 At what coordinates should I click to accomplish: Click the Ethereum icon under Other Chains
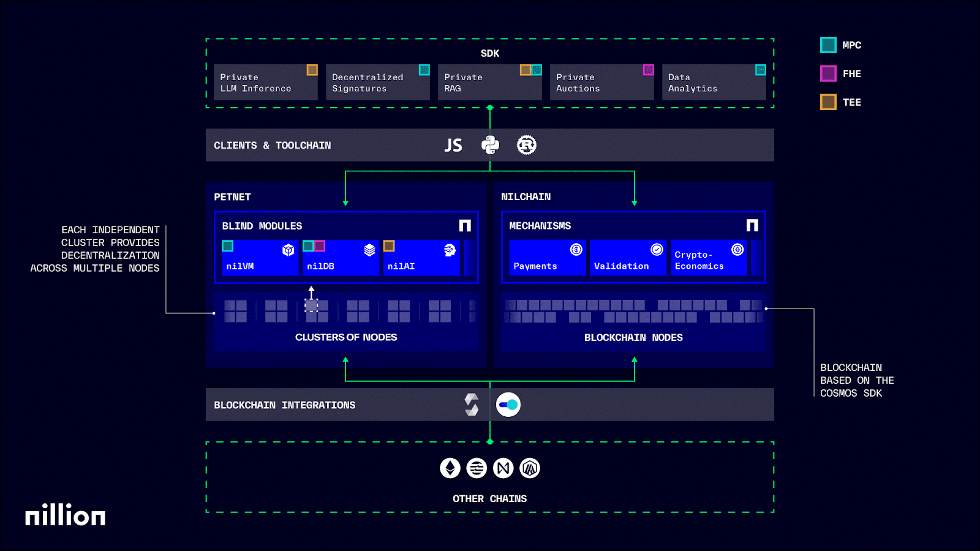pos(449,468)
